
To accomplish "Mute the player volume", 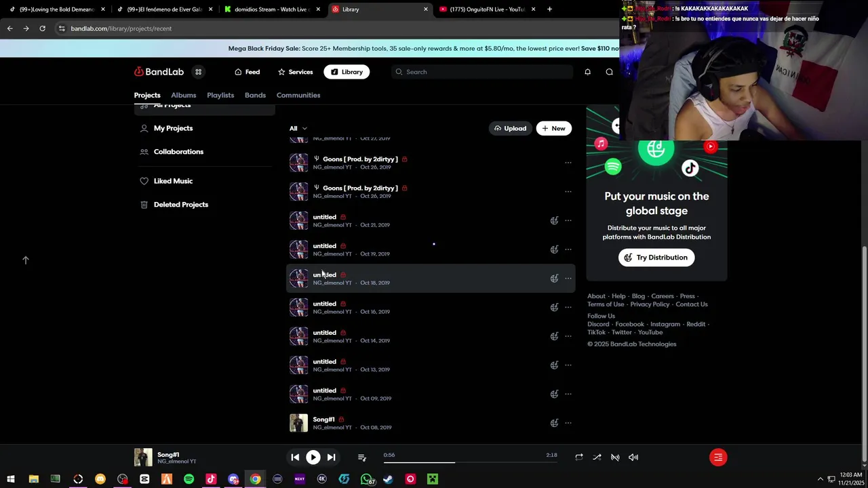I will click(x=633, y=457).
